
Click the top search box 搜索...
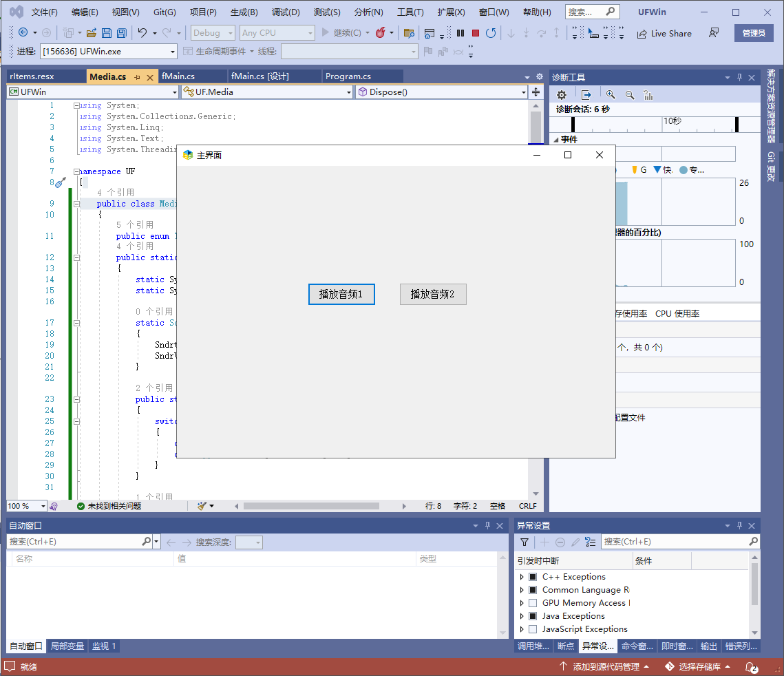coord(592,12)
